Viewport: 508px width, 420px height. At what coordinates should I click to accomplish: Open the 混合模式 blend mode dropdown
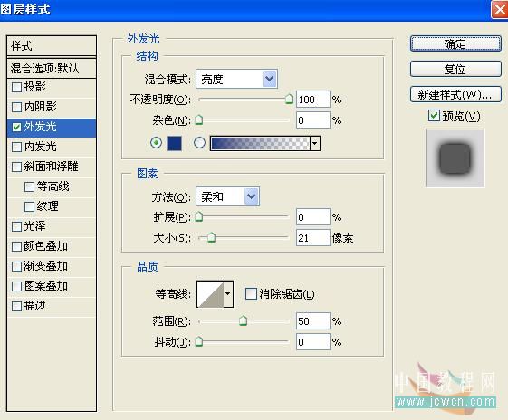270,79
